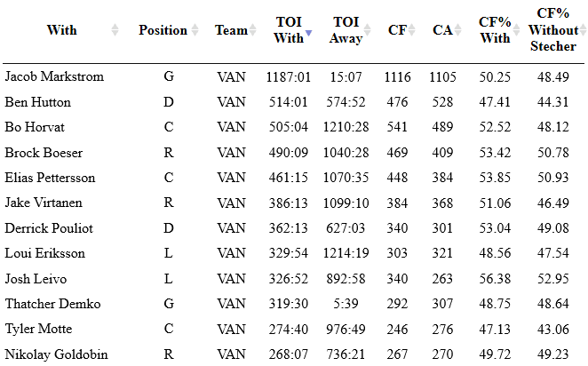Open the Brock Boeser entry
The height and width of the screenshot is (366, 588).
click(44, 153)
